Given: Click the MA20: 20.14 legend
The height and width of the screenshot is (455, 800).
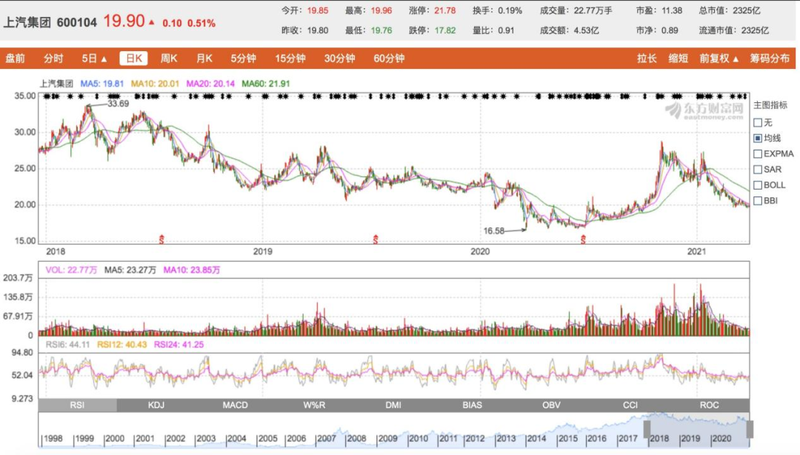Looking at the screenshot, I should coord(210,84).
